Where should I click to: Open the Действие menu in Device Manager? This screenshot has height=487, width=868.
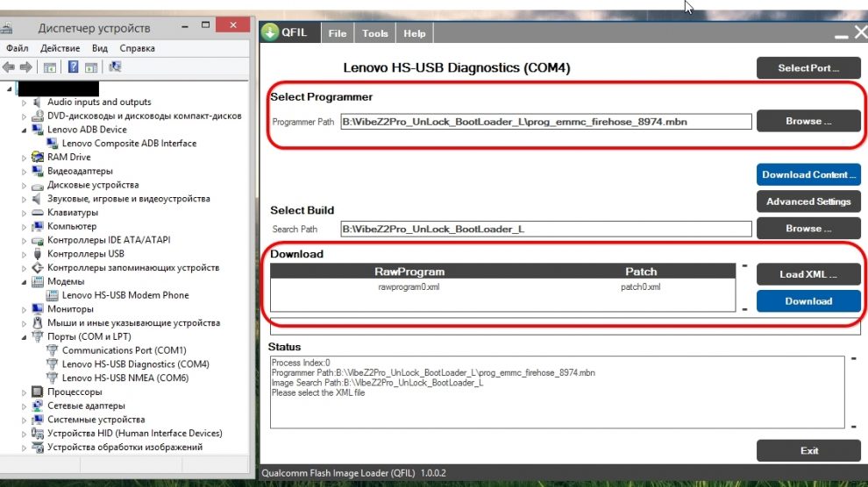pyautogui.click(x=60, y=48)
